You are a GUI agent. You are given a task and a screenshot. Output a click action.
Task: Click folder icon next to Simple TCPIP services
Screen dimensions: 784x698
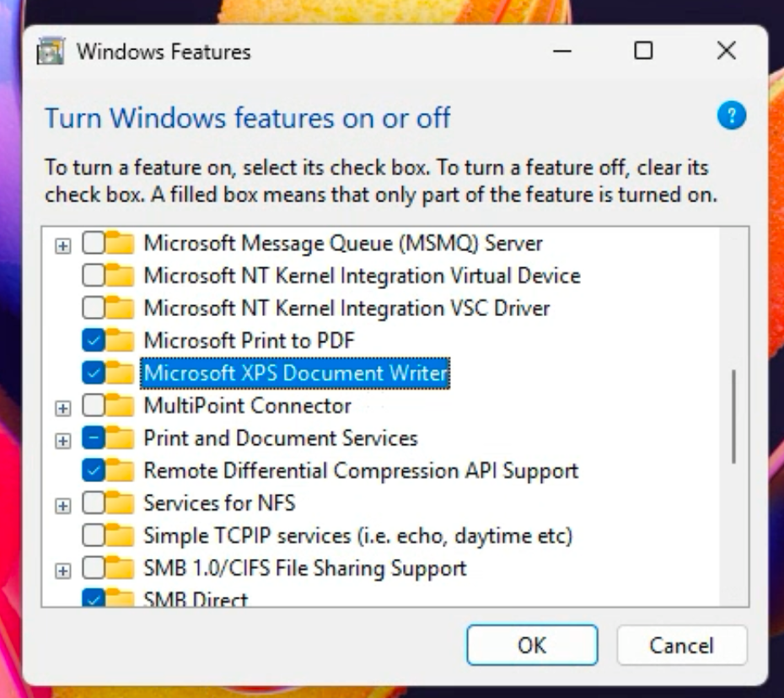[121, 535]
